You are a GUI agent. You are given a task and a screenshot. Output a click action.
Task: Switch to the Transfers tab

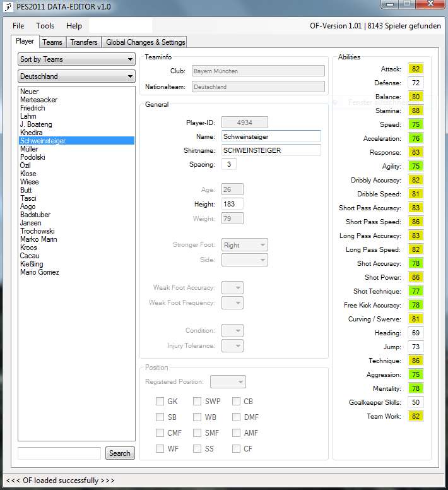(x=84, y=42)
